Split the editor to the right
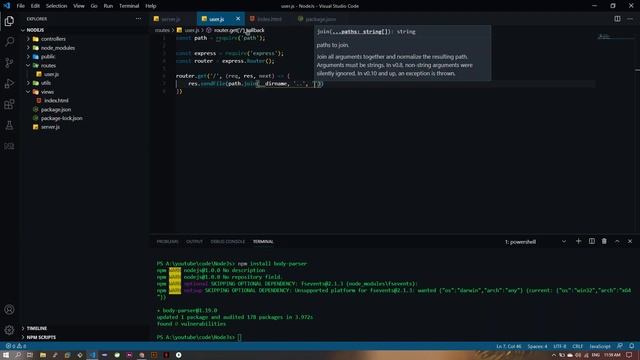The height and width of the screenshot is (360, 640). pyautogui.click(x=617, y=19)
